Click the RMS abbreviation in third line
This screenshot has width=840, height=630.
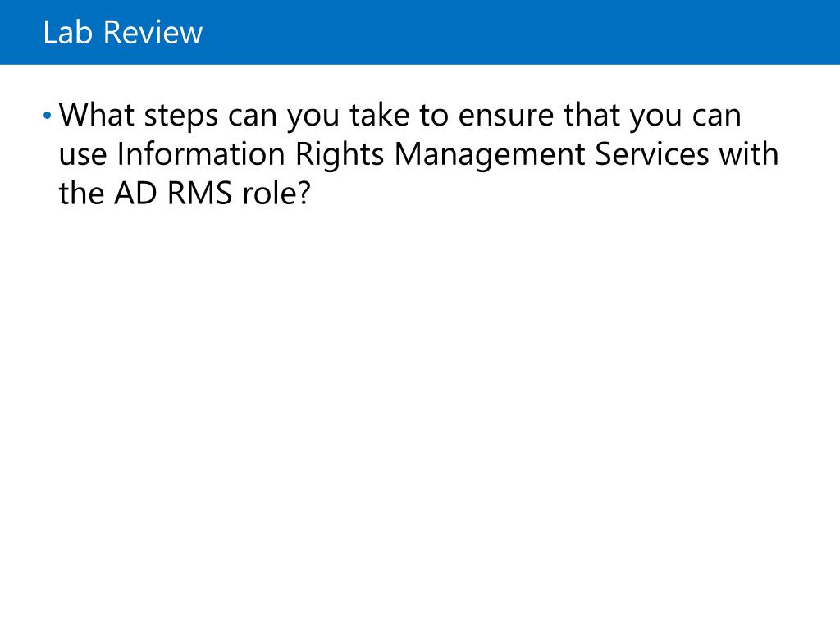click(200, 193)
